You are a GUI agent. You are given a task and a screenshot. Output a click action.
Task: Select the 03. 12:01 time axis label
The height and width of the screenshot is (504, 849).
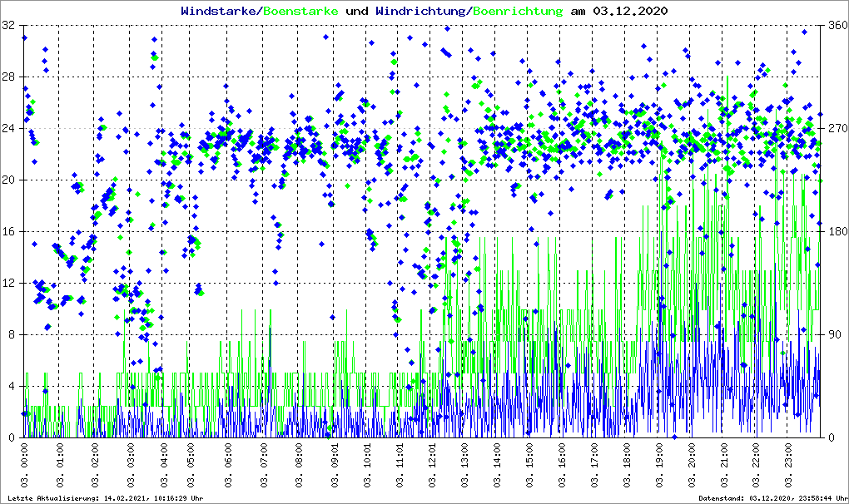pos(433,466)
